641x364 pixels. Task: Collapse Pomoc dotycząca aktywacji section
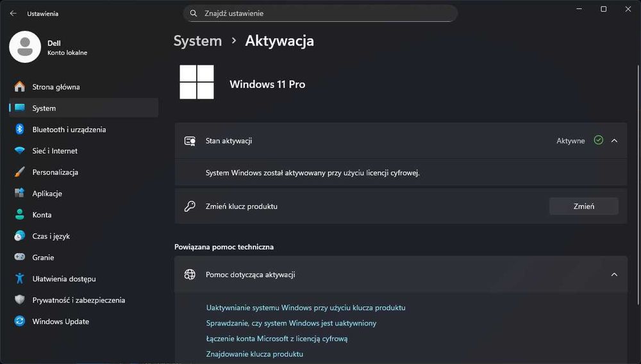614,274
